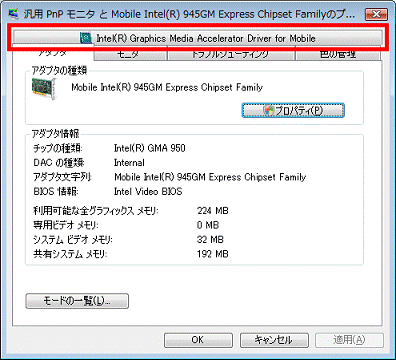Click the プロパティ(P) button
396x360 pixels.
[293, 110]
